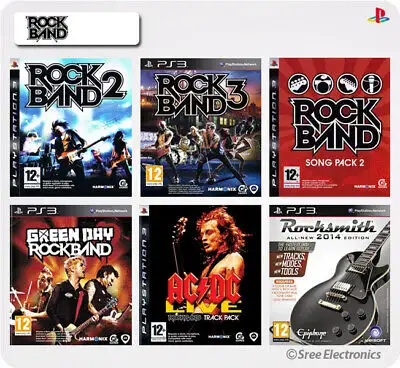Select Rock Band Song Pack 2 cover
This screenshot has width=400, height=368.
click(x=330, y=127)
